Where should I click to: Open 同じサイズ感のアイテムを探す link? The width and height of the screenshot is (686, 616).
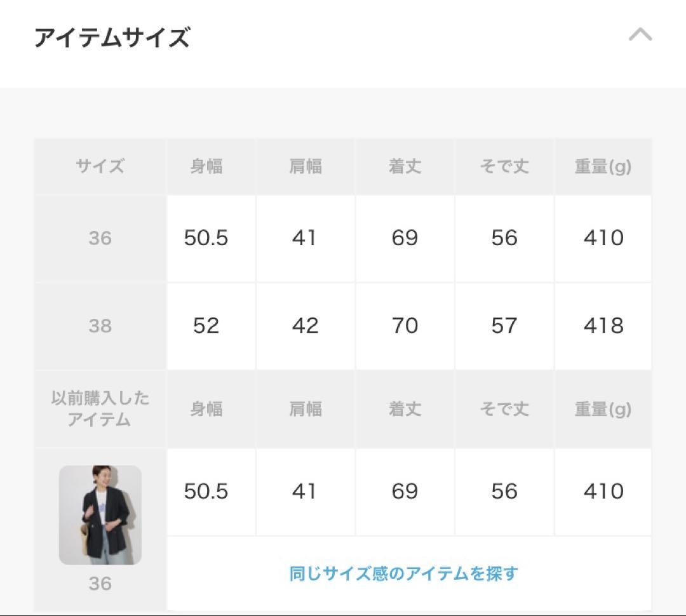403,573
